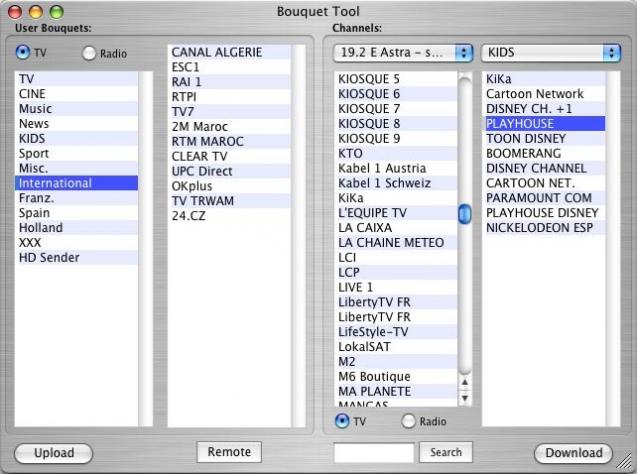Open the Remote button
This screenshot has width=637, height=474.
(x=229, y=452)
